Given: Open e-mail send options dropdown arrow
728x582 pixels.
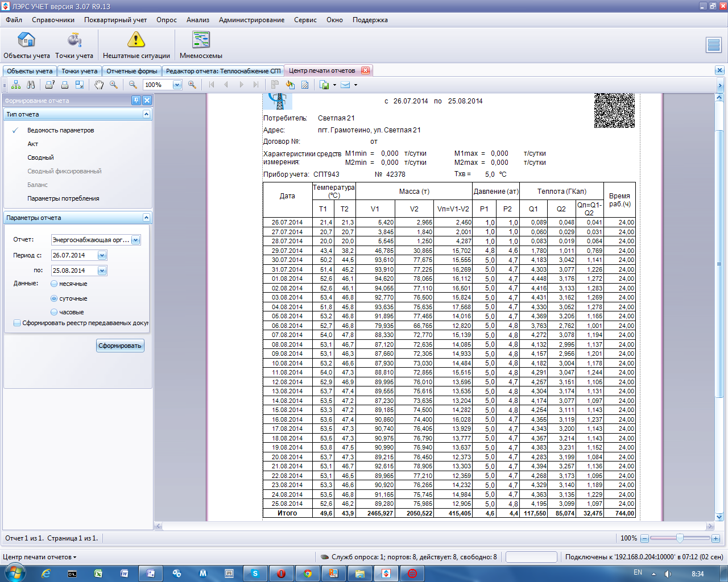Looking at the screenshot, I should tap(355, 85).
